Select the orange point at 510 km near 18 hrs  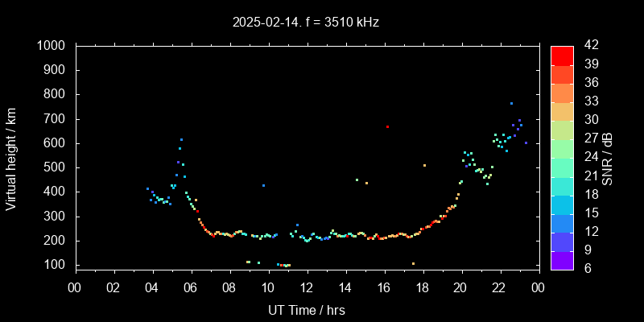(x=424, y=166)
